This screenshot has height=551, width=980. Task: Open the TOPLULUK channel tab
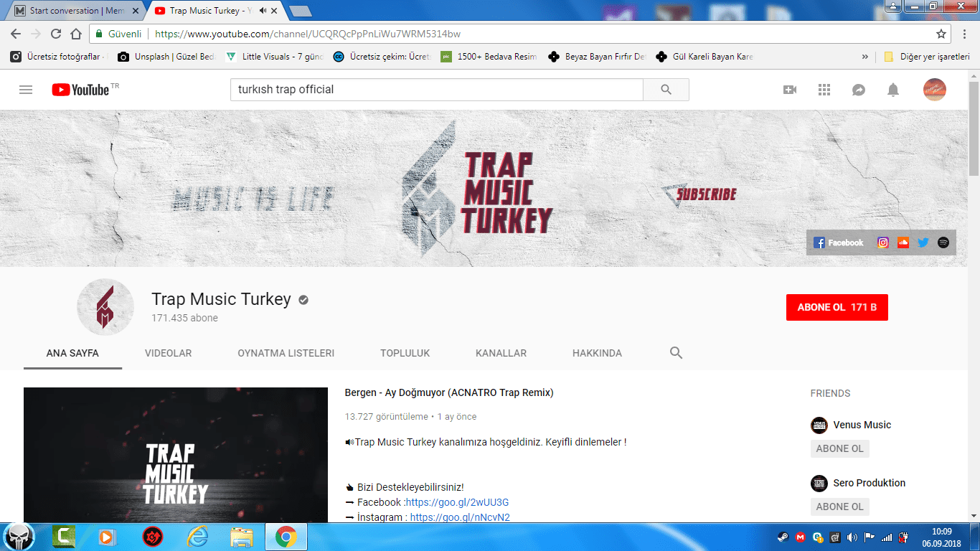tap(405, 353)
